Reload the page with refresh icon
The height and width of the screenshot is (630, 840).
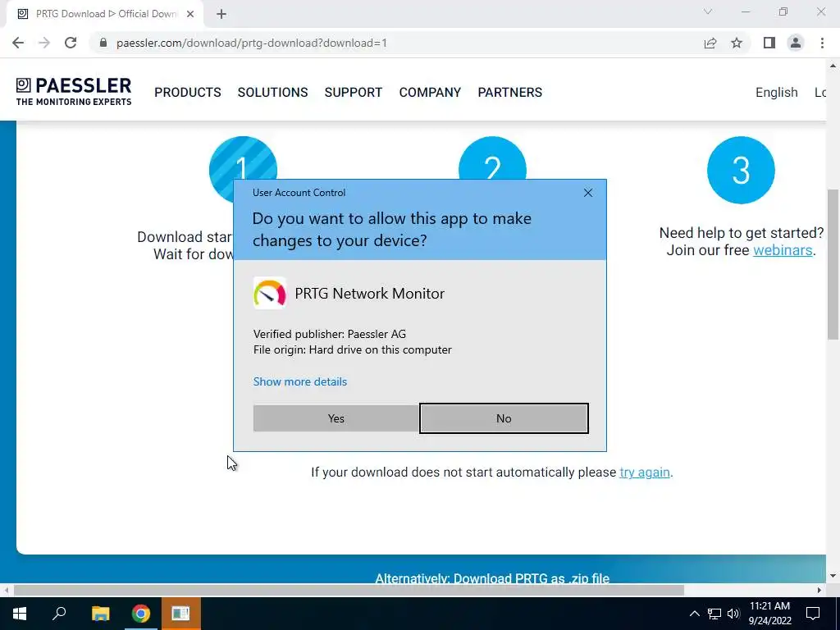[x=71, y=43]
